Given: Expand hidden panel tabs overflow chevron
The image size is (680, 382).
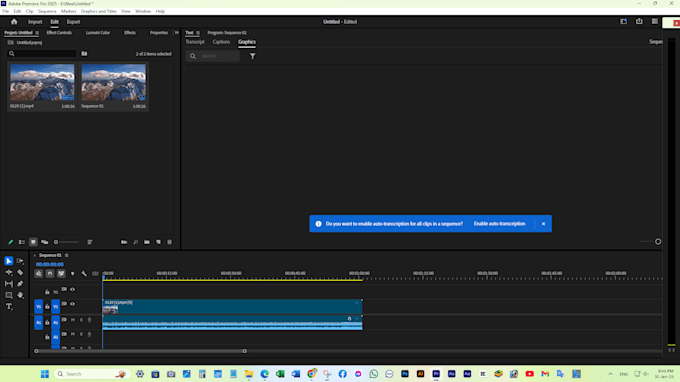Looking at the screenshot, I should click(x=177, y=33).
